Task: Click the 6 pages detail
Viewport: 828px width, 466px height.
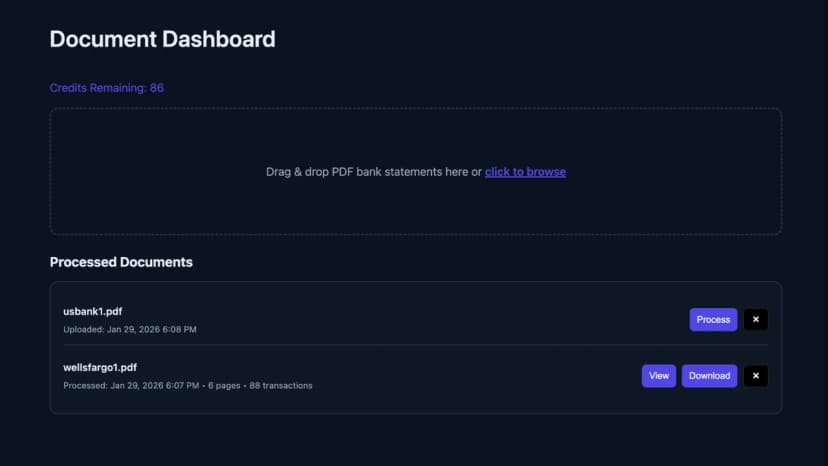Action: point(224,386)
